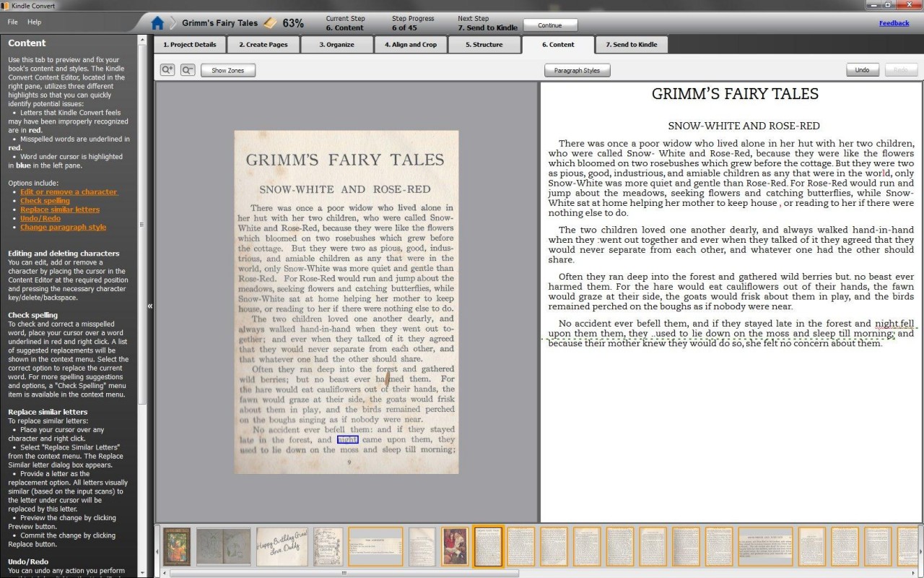
Task: Follow the 'Check spelling' help link
Action: coord(45,201)
